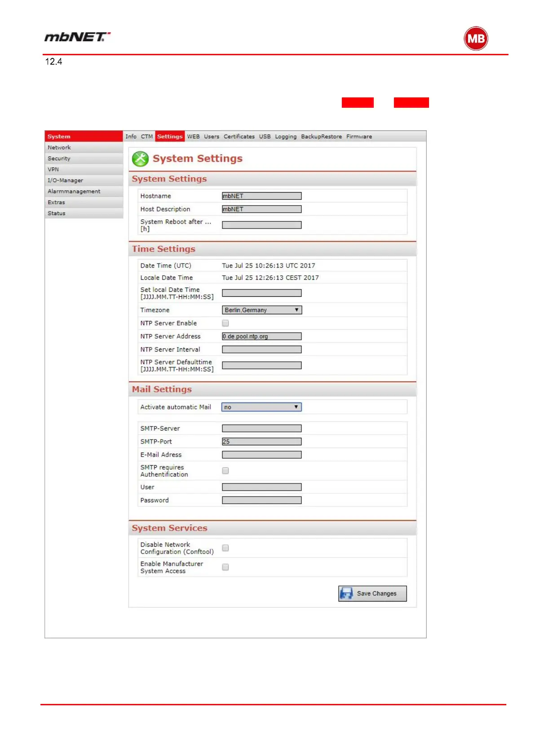535x756 pixels.
Task: Switch to the Firmware tab
Action: point(359,136)
